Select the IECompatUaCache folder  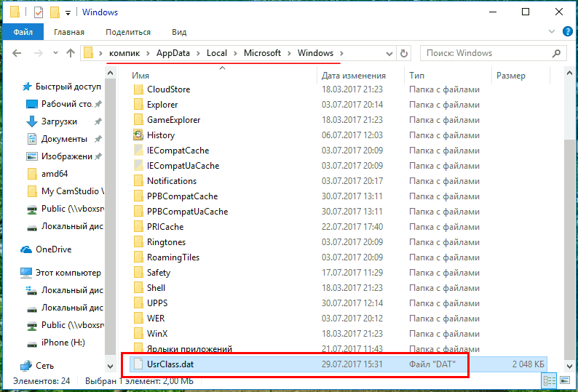tap(183, 166)
